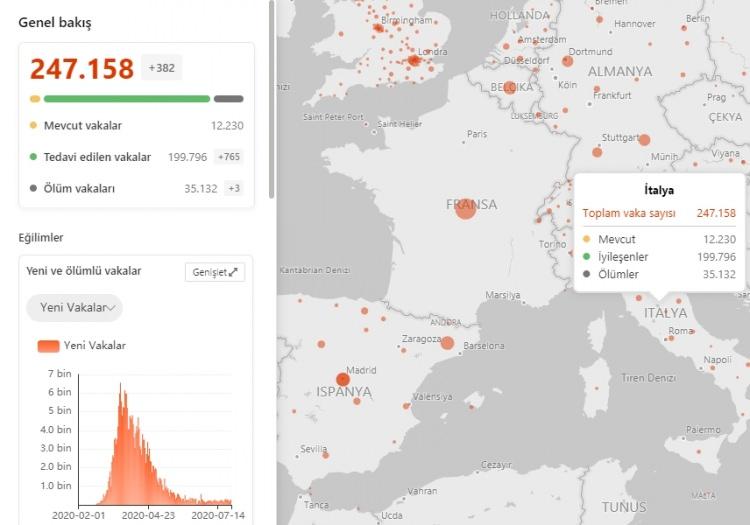Click Toplam vaka sayısı in tooltip
Image resolution: width=750 pixels, height=525 pixels.
click(x=629, y=213)
